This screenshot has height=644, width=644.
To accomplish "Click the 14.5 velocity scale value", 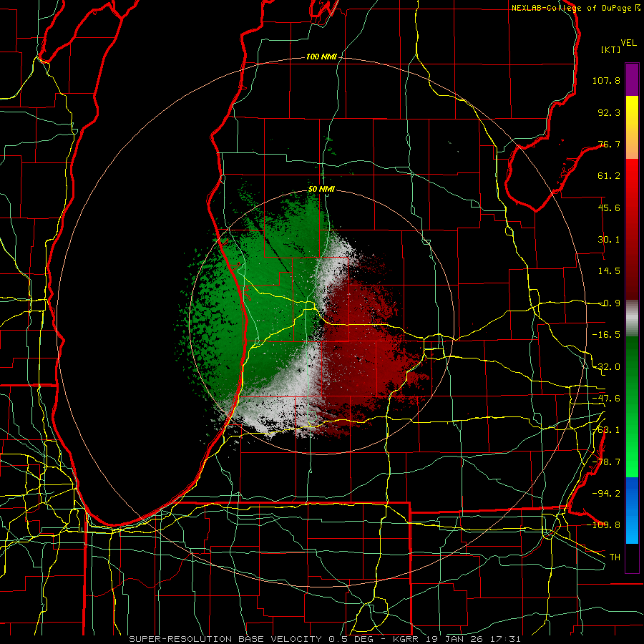I will [609, 271].
